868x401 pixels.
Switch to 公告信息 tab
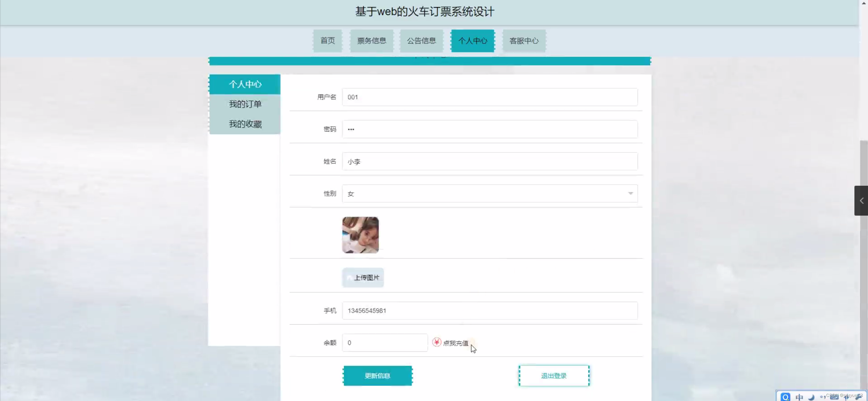click(421, 41)
